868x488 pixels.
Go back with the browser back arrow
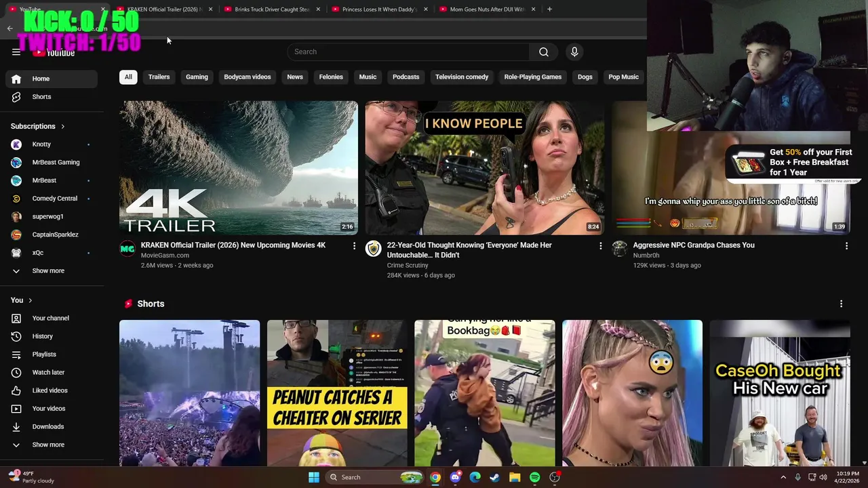pos(9,28)
